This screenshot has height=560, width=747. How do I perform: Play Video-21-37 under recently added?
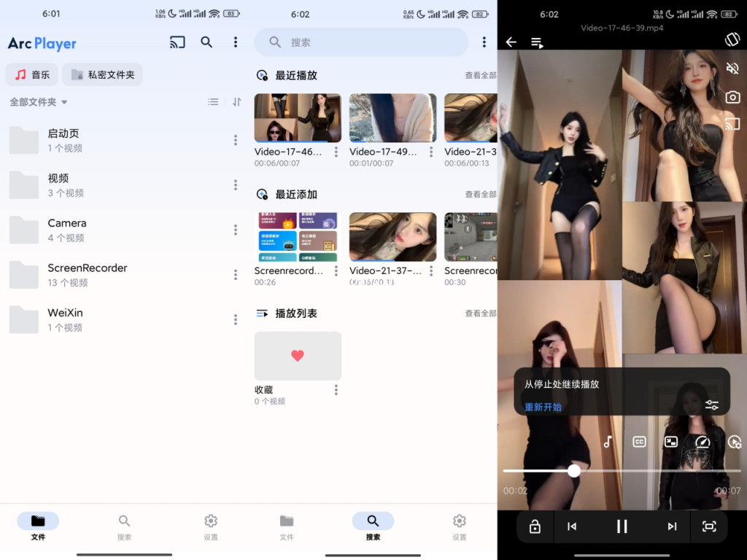coord(392,237)
